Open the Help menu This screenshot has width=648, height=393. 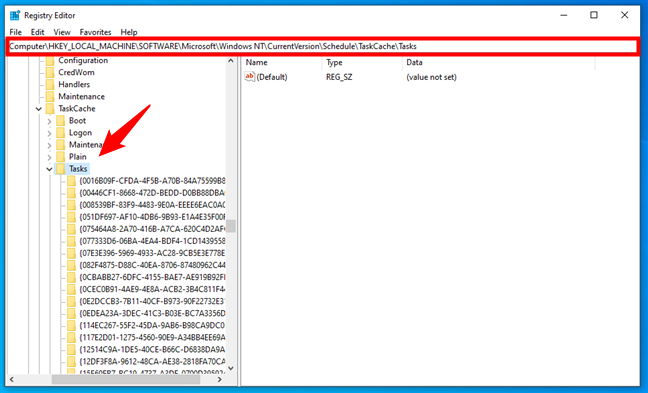(x=129, y=32)
